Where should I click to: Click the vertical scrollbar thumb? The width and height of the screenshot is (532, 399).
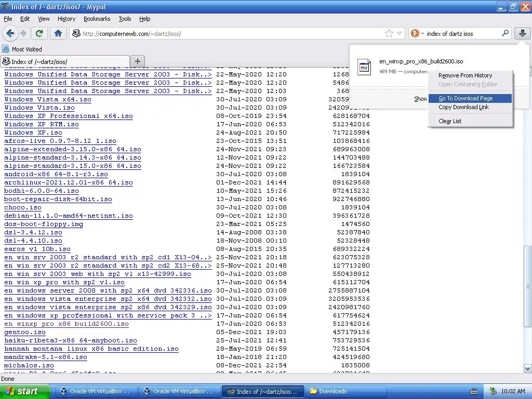[528, 286]
